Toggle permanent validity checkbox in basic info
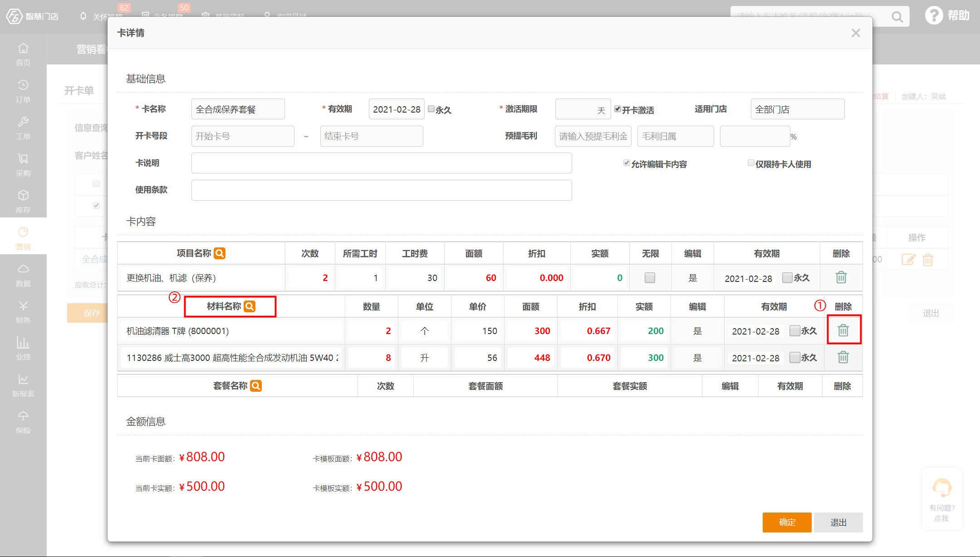The image size is (980, 557). pos(431,109)
